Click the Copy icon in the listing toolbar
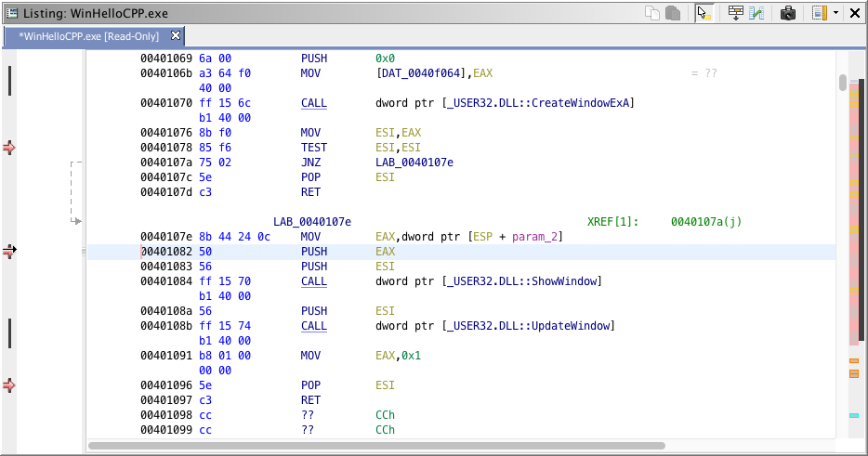 point(652,13)
